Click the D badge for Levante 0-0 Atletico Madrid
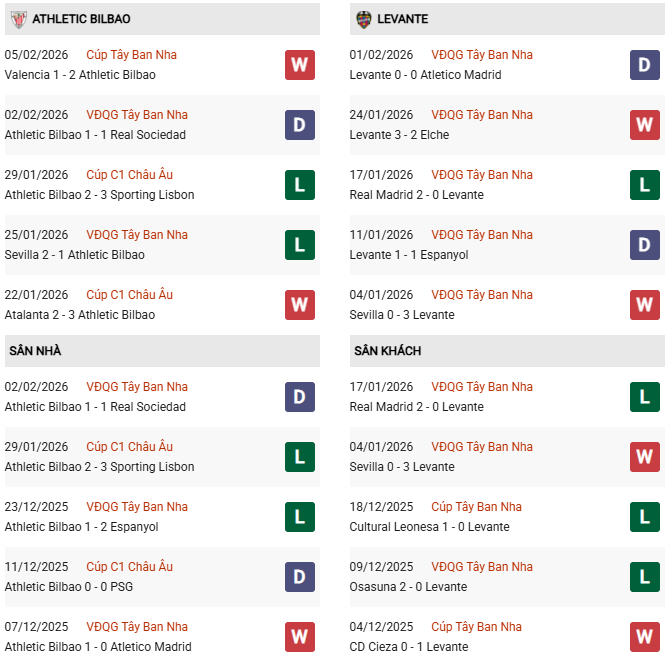The height and width of the screenshot is (660, 666). [645, 65]
